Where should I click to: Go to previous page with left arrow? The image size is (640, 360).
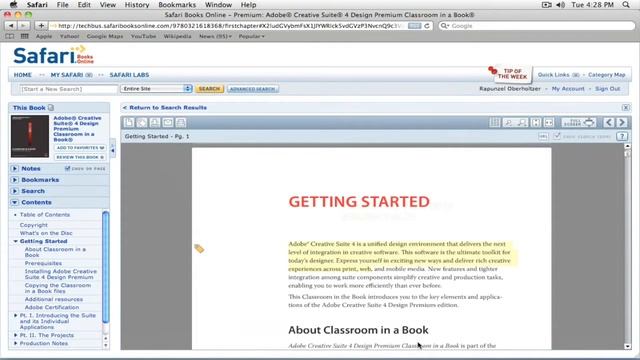coord(609,122)
